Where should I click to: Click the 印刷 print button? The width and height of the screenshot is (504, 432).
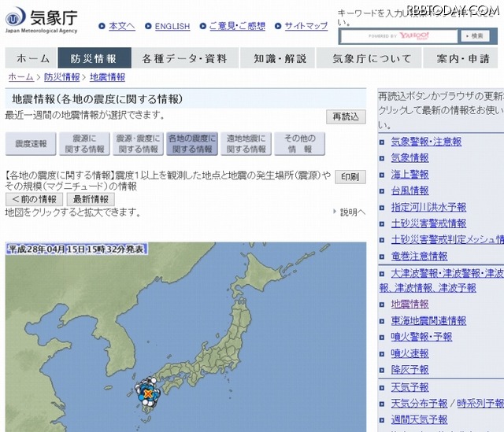[x=350, y=176]
